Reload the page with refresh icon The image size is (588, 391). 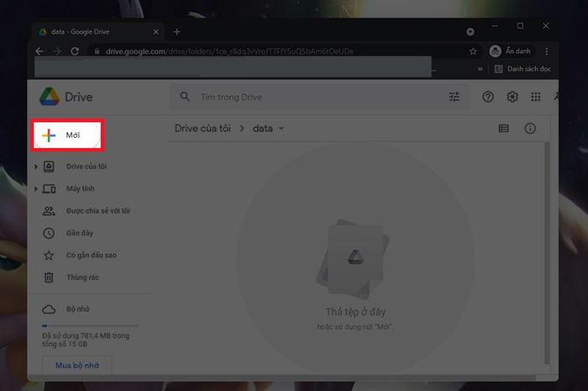coord(75,51)
